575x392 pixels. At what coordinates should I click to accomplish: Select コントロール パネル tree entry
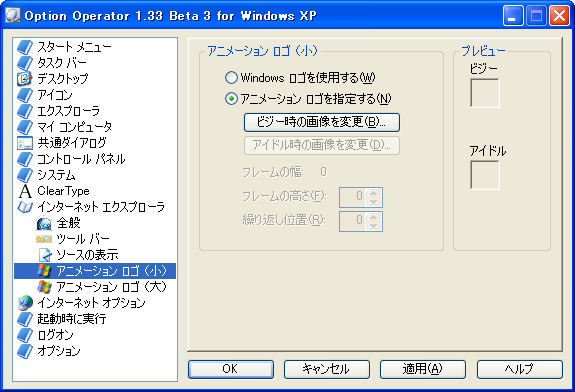coord(81,159)
